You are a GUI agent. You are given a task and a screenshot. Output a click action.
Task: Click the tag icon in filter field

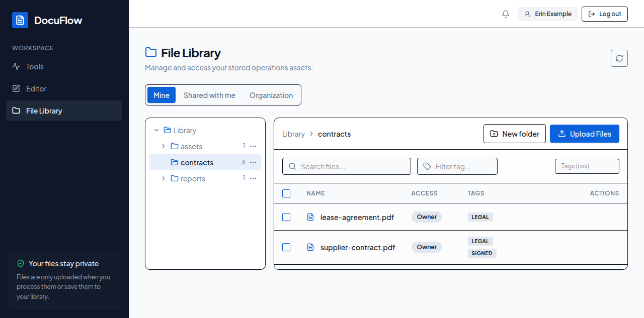pos(427,166)
